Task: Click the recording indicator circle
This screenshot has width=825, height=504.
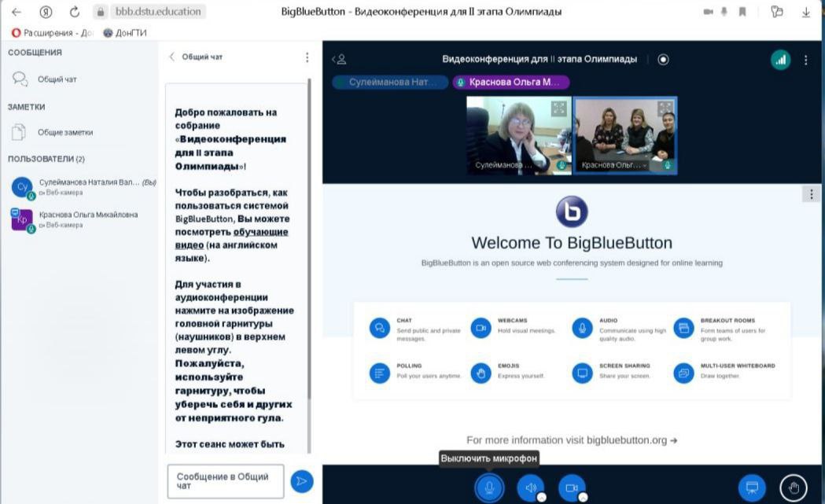Action: (663, 60)
